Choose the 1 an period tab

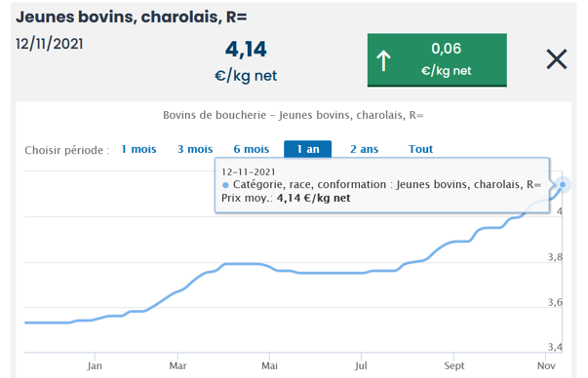(x=308, y=149)
